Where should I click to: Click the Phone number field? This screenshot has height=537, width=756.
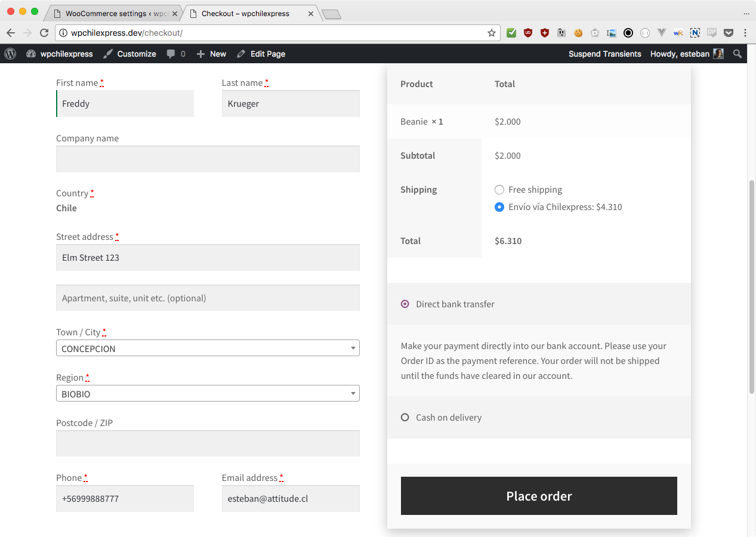pyautogui.click(x=125, y=498)
